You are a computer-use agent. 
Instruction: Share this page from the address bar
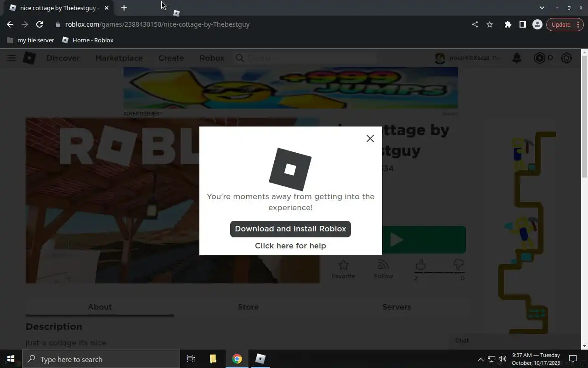(x=475, y=24)
